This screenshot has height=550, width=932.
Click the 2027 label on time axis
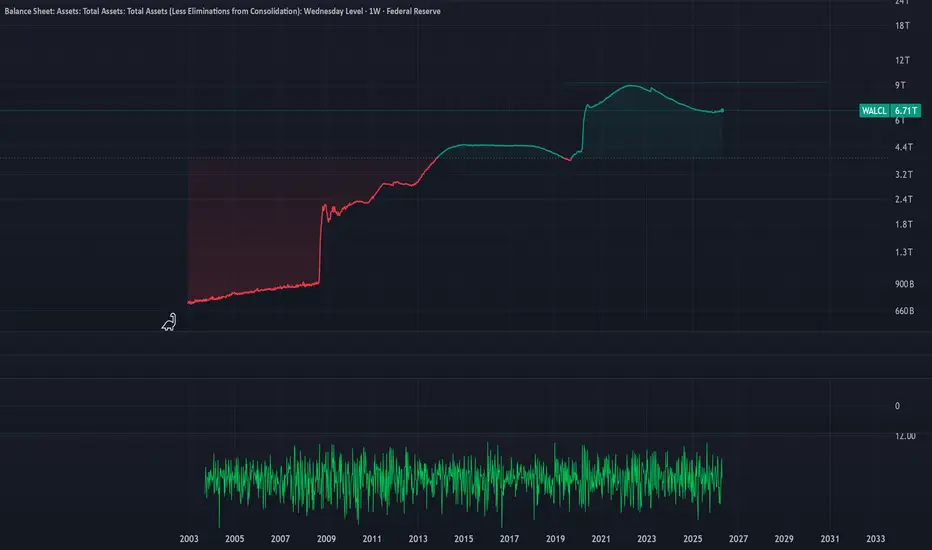click(x=738, y=539)
